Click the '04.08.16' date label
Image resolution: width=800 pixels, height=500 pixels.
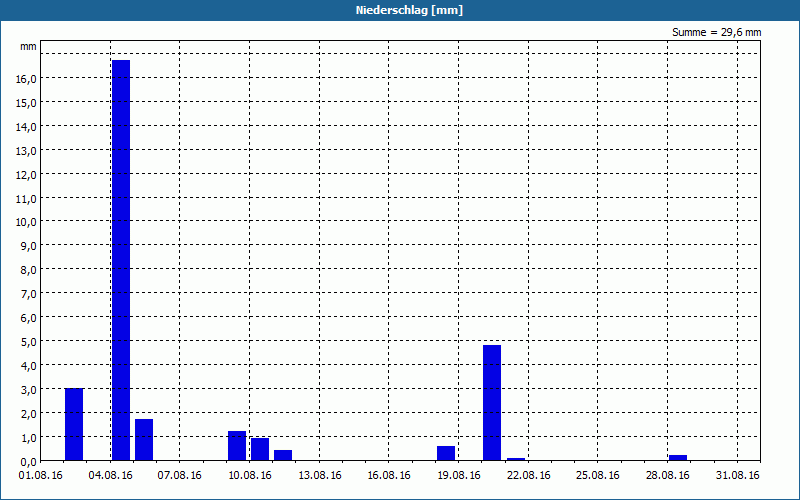[110, 476]
